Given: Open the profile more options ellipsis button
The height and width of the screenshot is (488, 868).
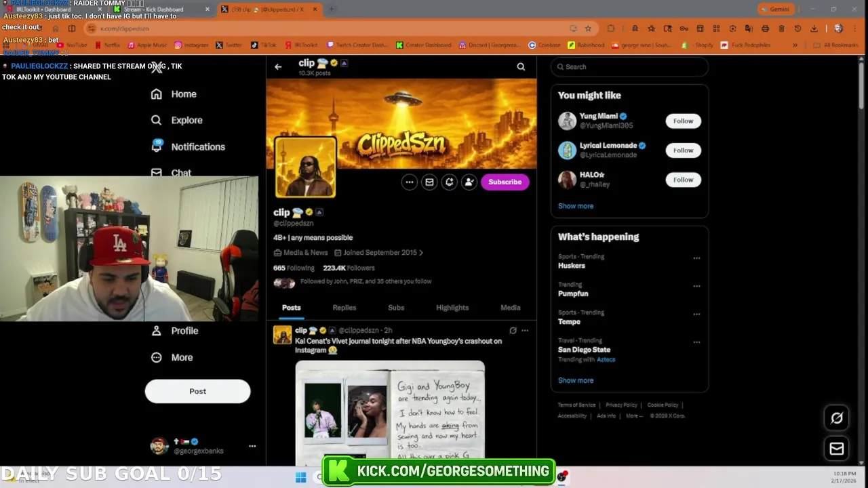Looking at the screenshot, I should coord(410,182).
